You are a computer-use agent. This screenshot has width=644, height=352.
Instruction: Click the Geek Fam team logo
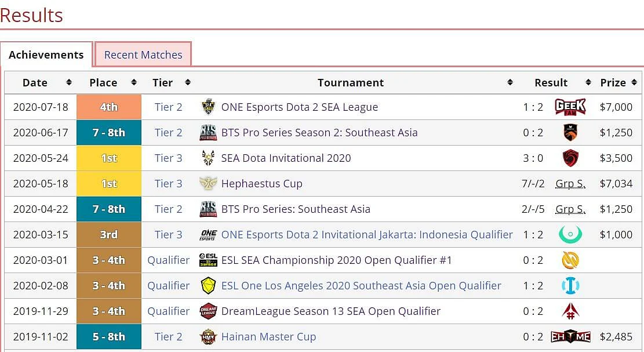(x=570, y=107)
